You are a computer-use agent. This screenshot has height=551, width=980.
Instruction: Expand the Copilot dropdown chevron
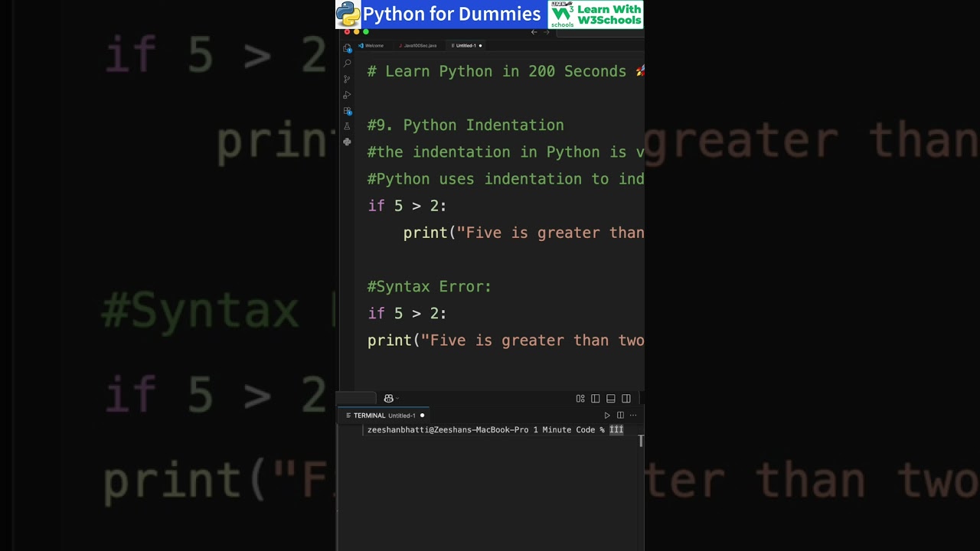397,399
